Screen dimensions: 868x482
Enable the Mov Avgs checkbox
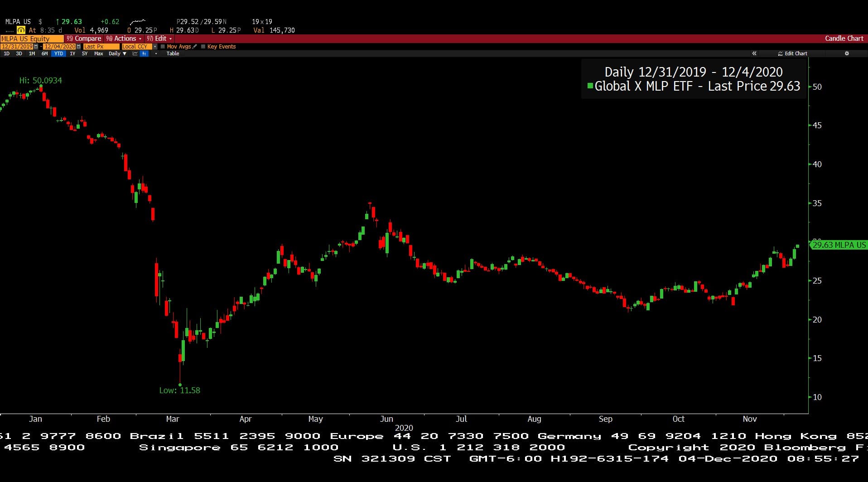coord(163,47)
